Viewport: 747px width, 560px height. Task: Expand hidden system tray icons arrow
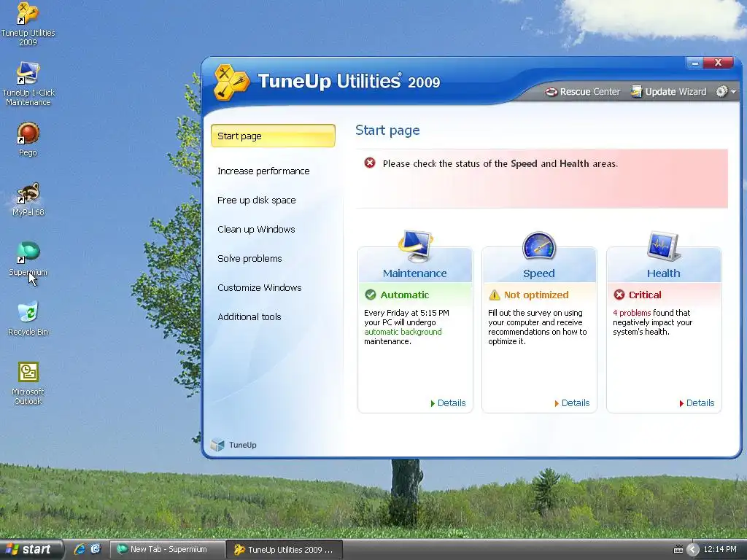pos(693,550)
